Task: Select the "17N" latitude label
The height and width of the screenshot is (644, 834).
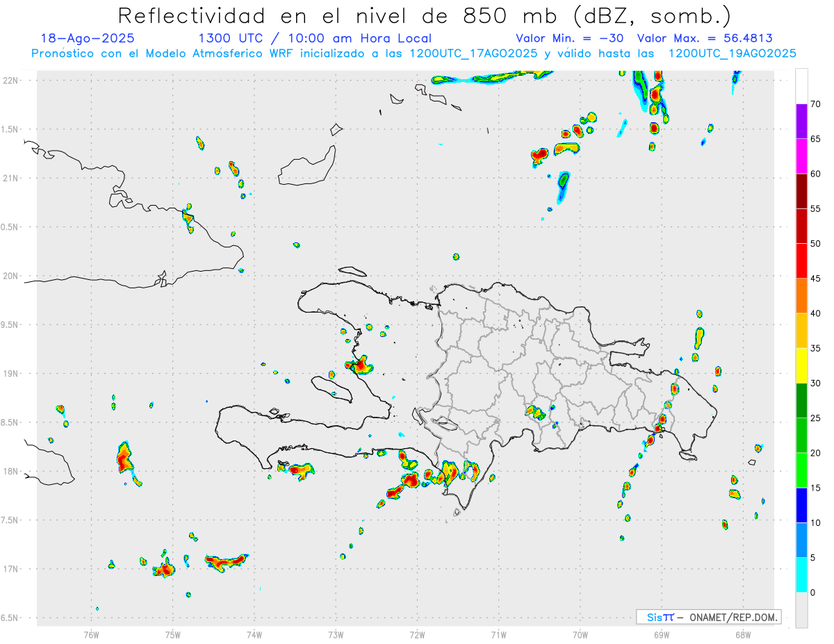Action: pos(12,569)
